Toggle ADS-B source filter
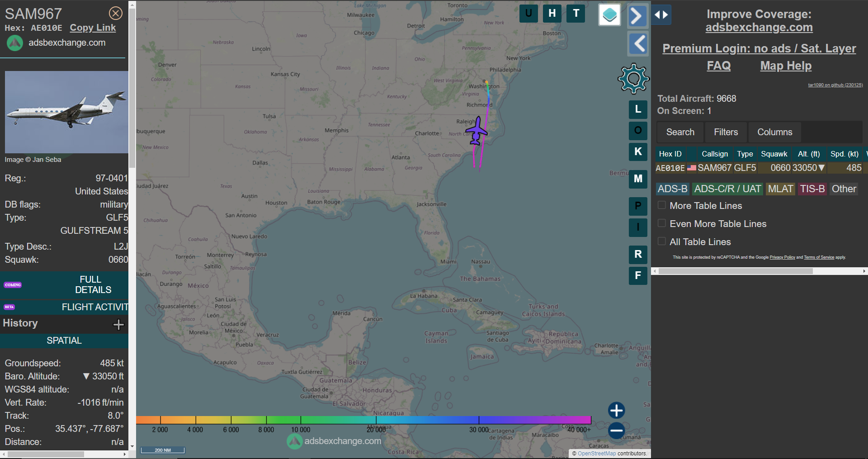The image size is (868, 459). (x=672, y=189)
